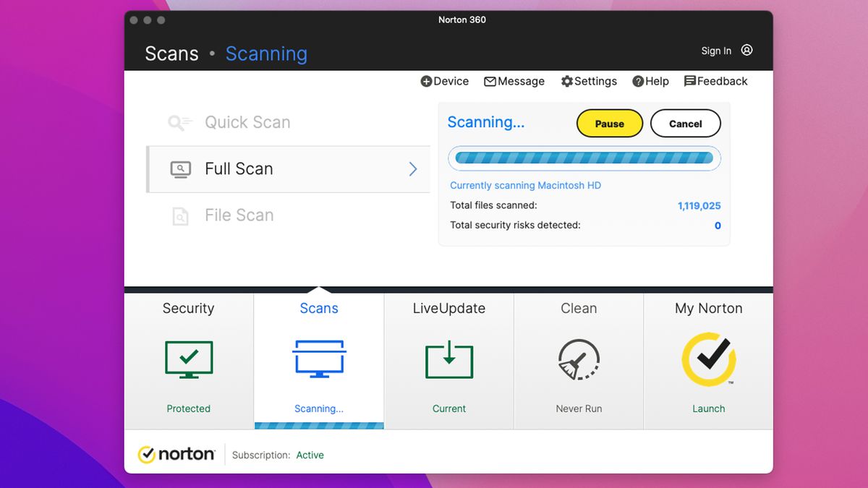Switch to the My Norton tab

(x=708, y=308)
